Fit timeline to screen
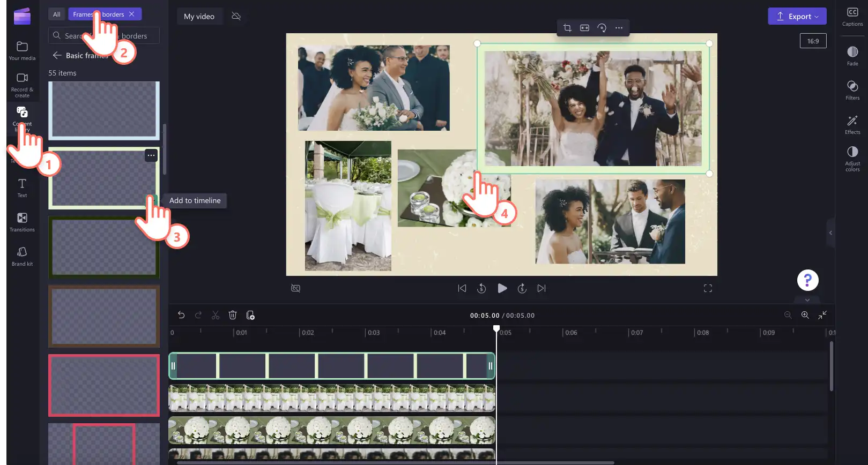This screenshot has width=868, height=465. [822, 315]
